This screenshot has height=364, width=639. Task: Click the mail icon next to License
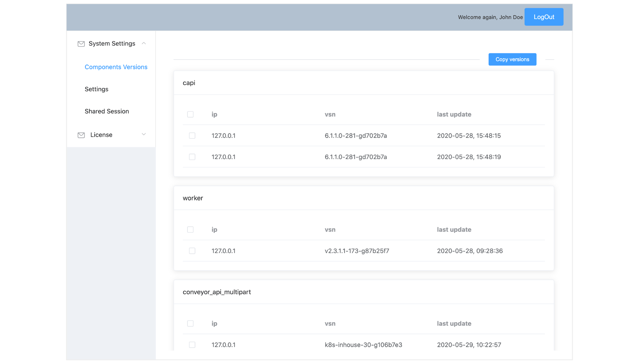coord(81,135)
